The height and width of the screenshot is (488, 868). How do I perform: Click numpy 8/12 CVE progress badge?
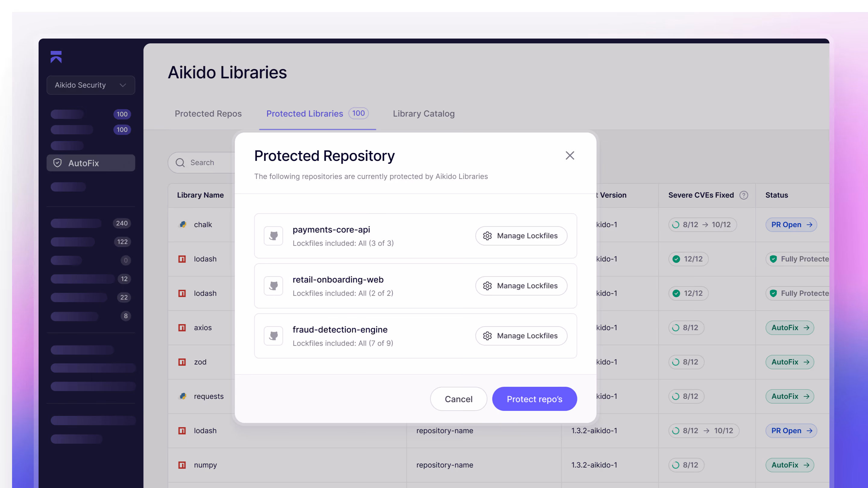pos(686,465)
